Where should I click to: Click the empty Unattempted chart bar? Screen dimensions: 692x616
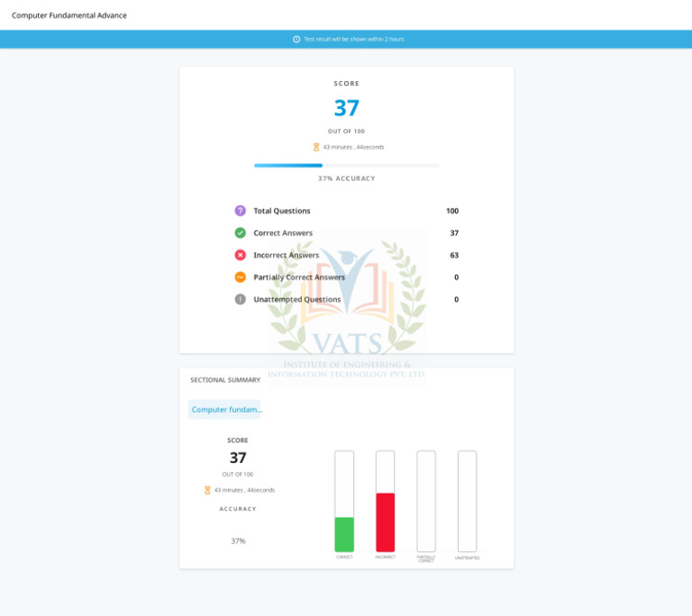click(468, 502)
